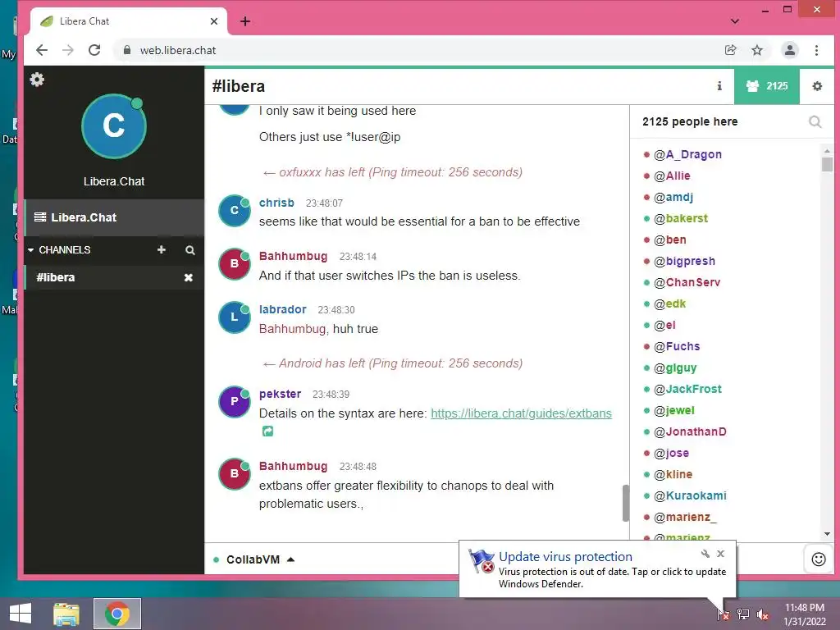The height and width of the screenshot is (630, 840).
Task: Select user @amdj in user list
Action: (673, 197)
